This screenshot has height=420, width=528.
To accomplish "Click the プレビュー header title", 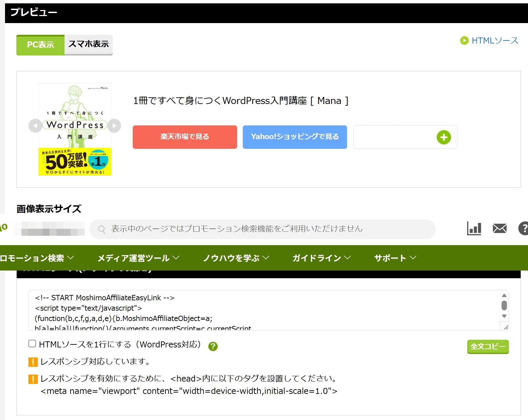I will (x=34, y=12).
